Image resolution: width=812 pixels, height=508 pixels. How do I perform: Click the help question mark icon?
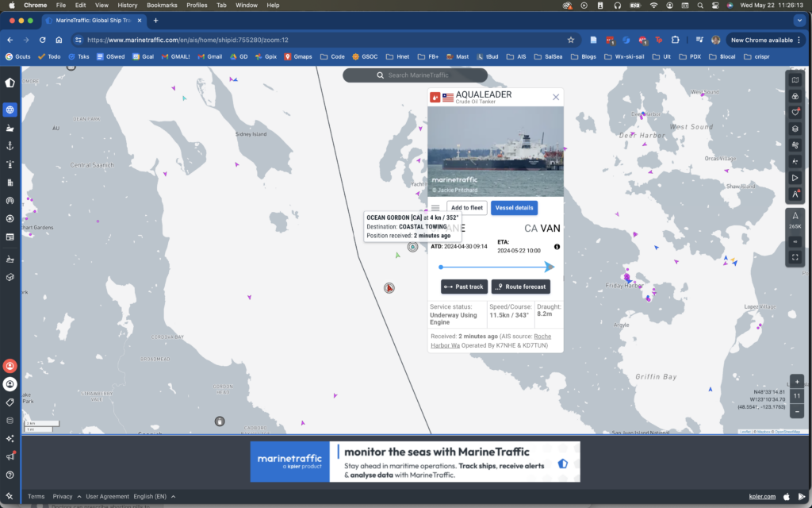pos(10,475)
